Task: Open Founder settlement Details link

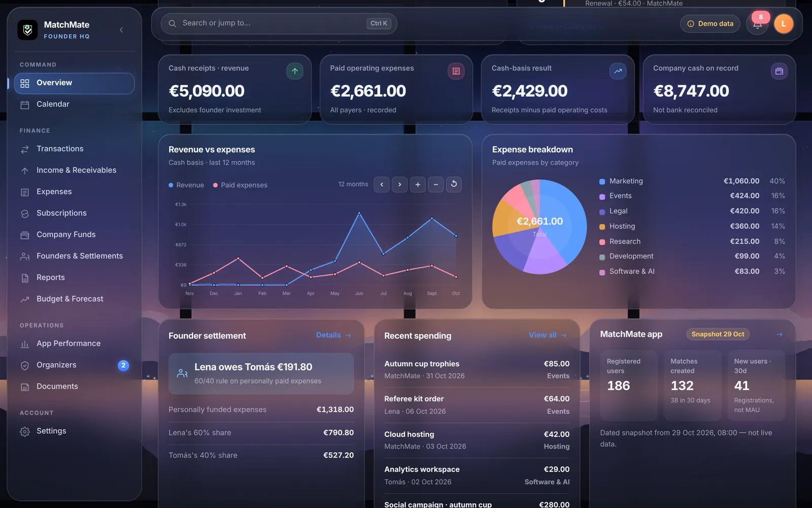Action: (334, 335)
